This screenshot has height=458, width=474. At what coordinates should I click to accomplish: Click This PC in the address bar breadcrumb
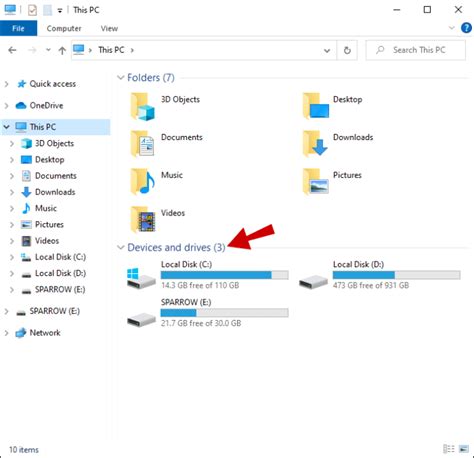pyautogui.click(x=111, y=50)
